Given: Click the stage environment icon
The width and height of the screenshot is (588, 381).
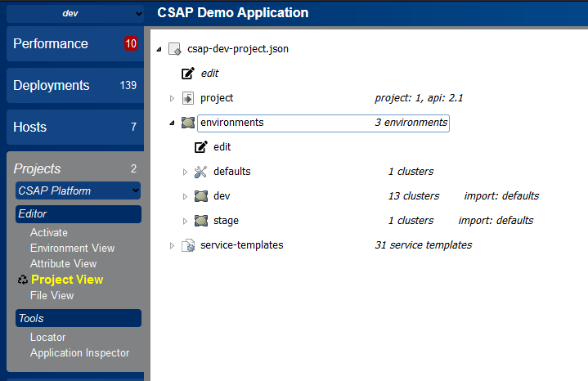Looking at the screenshot, I should point(201,221).
